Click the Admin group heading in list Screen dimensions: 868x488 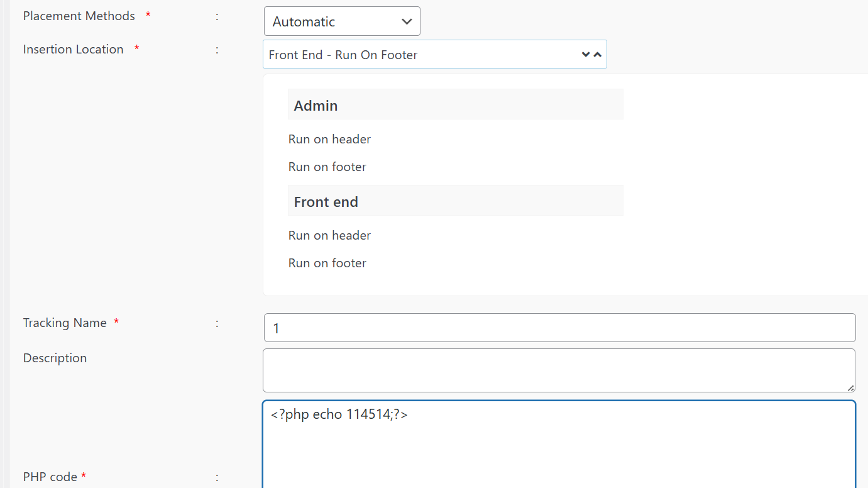click(x=316, y=106)
